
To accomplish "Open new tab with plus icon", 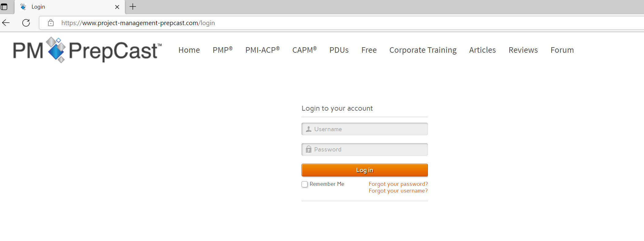I will (133, 7).
